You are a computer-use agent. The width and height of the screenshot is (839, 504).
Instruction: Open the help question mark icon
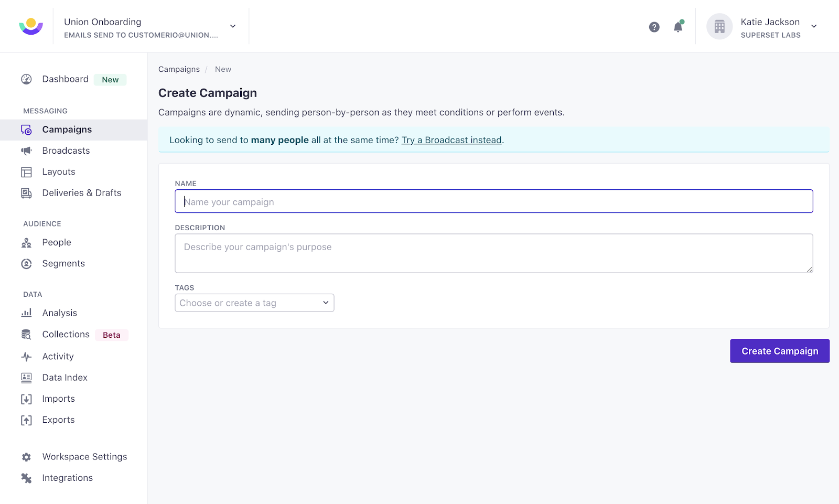pyautogui.click(x=654, y=27)
